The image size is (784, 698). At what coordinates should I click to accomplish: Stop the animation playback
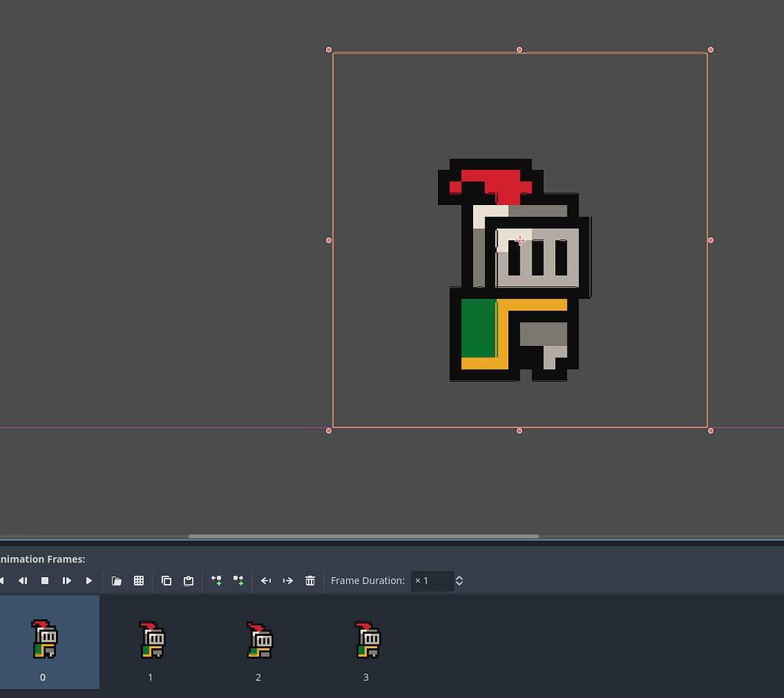click(x=44, y=581)
